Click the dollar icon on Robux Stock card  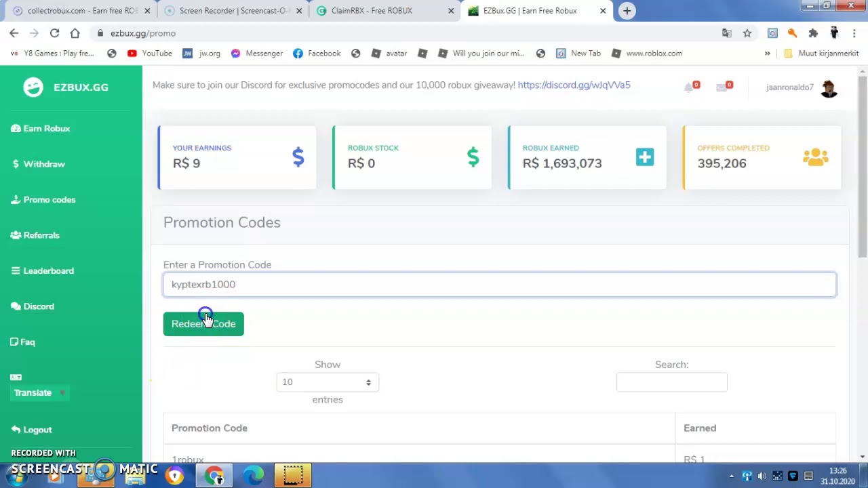(x=473, y=157)
